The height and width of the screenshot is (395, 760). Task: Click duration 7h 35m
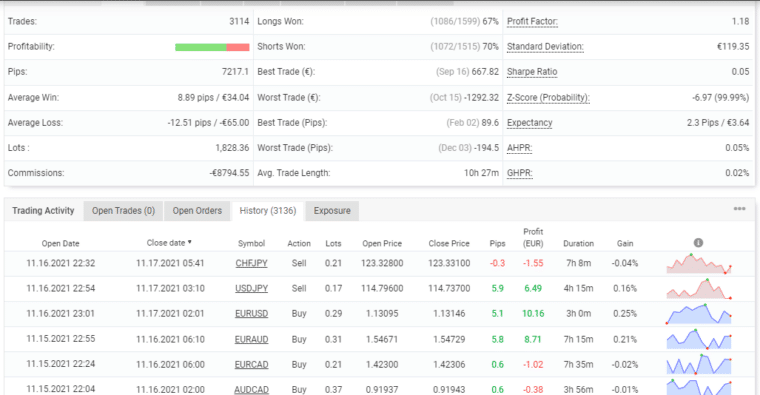(578, 364)
